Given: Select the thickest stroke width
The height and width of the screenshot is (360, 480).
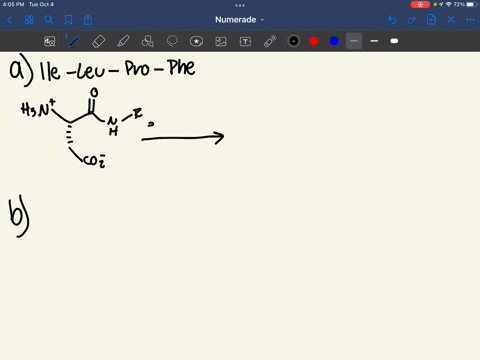Looking at the screenshot, I should pyautogui.click(x=394, y=41).
